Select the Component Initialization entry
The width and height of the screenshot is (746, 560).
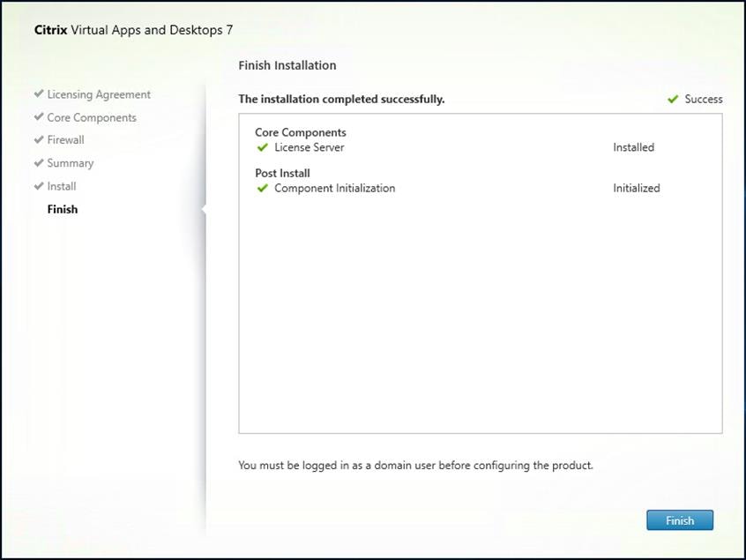point(333,188)
